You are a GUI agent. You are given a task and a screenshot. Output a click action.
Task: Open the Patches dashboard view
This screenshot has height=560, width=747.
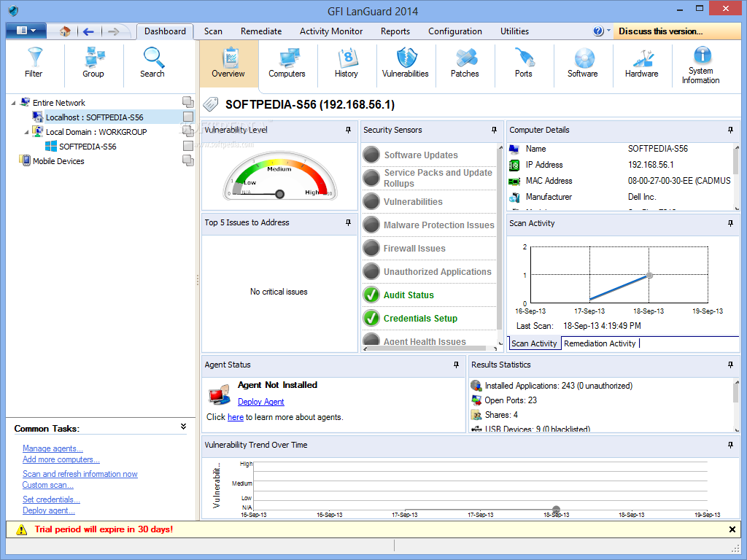(465, 63)
